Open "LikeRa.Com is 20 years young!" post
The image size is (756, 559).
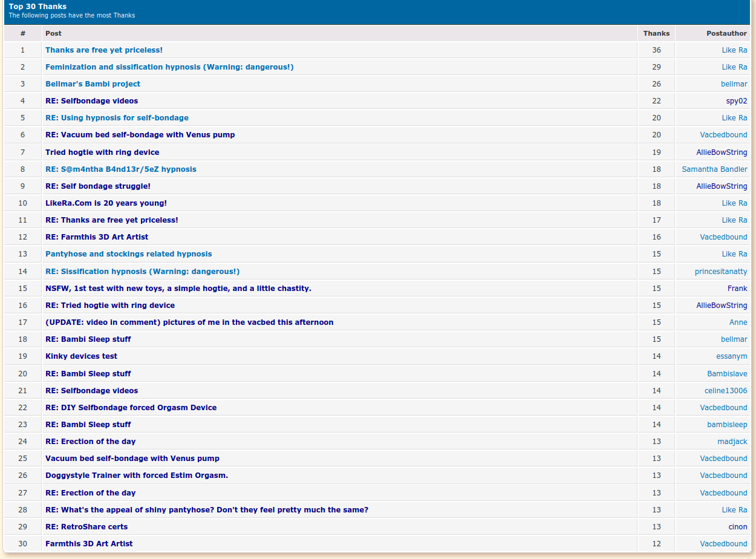tap(106, 203)
